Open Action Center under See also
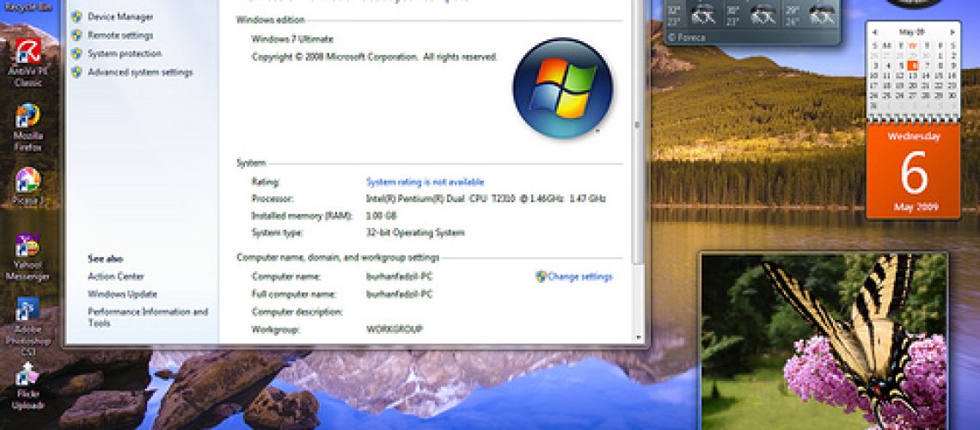This screenshot has height=430, width=980. [x=116, y=276]
